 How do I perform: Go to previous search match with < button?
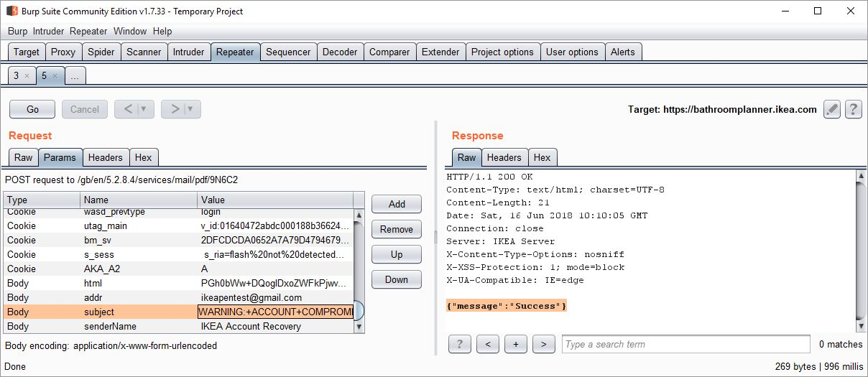[488, 344]
